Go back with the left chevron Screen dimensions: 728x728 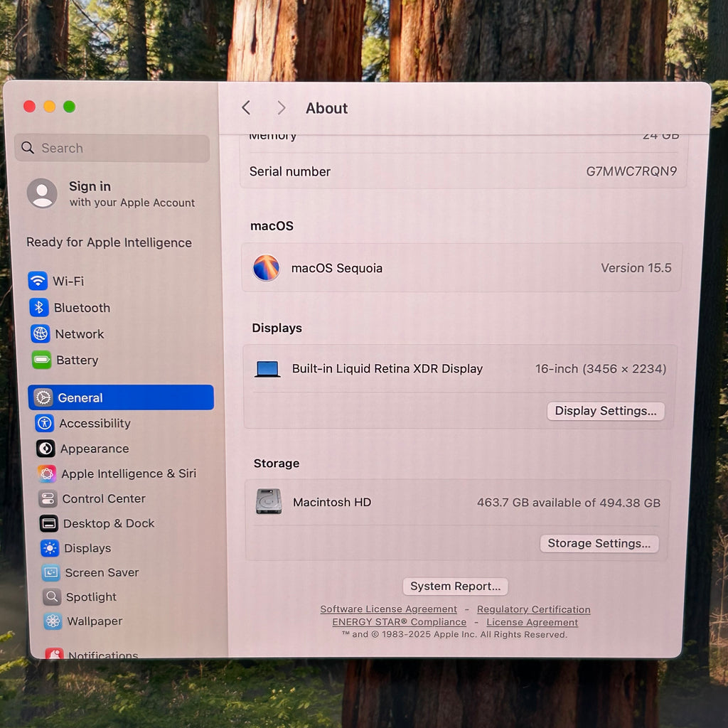click(247, 108)
